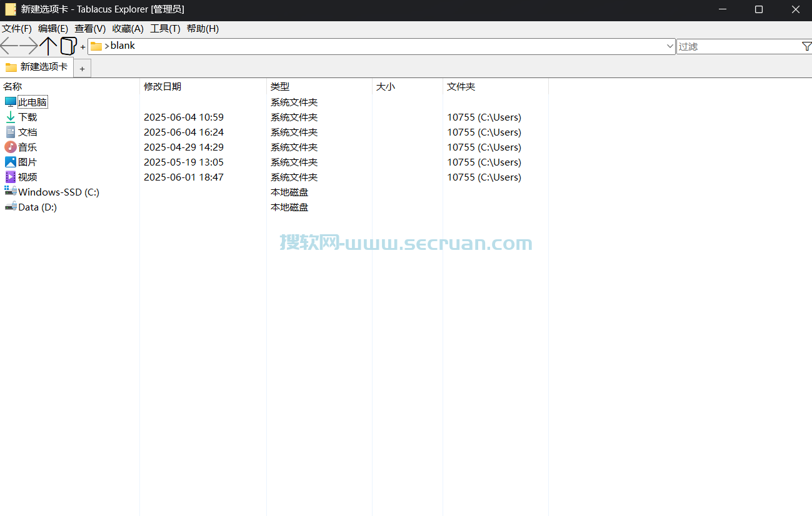Select the 图片 folder name
The height and width of the screenshot is (516, 812).
[x=28, y=162]
